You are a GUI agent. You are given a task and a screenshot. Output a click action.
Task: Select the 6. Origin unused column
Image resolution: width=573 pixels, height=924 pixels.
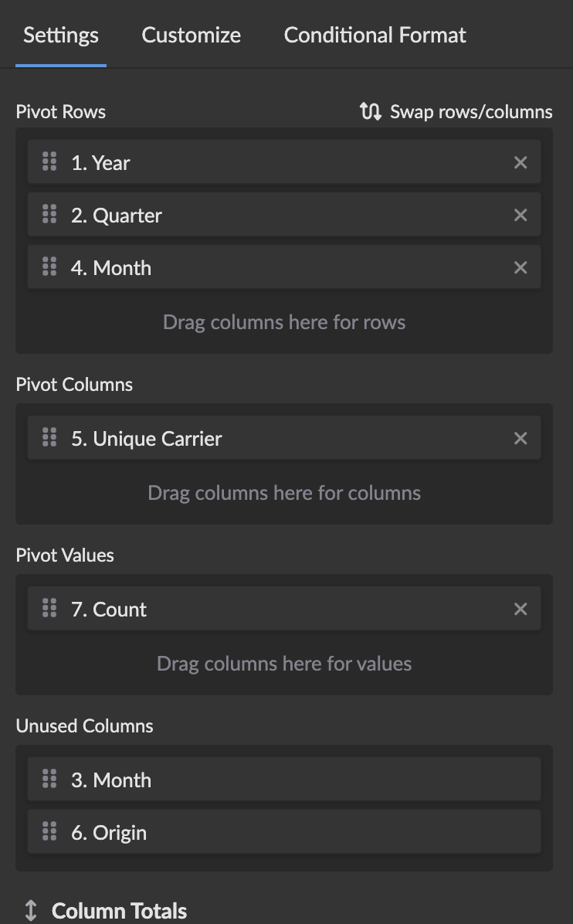coord(283,832)
